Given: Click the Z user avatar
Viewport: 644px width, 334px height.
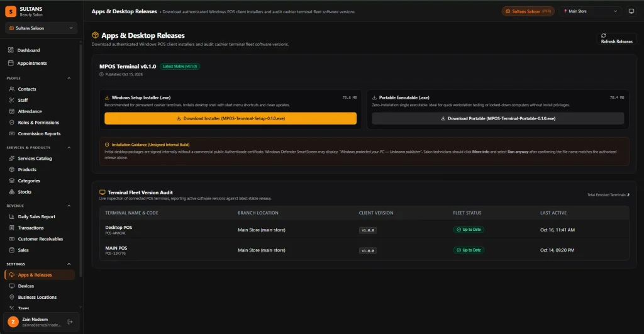Looking at the screenshot, I should tap(13, 321).
